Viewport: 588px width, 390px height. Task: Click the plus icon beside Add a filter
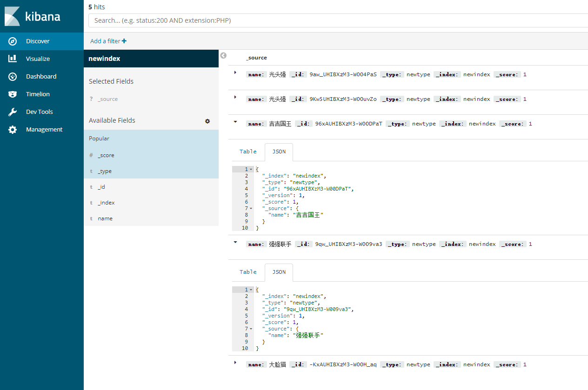click(x=124, y=41)
